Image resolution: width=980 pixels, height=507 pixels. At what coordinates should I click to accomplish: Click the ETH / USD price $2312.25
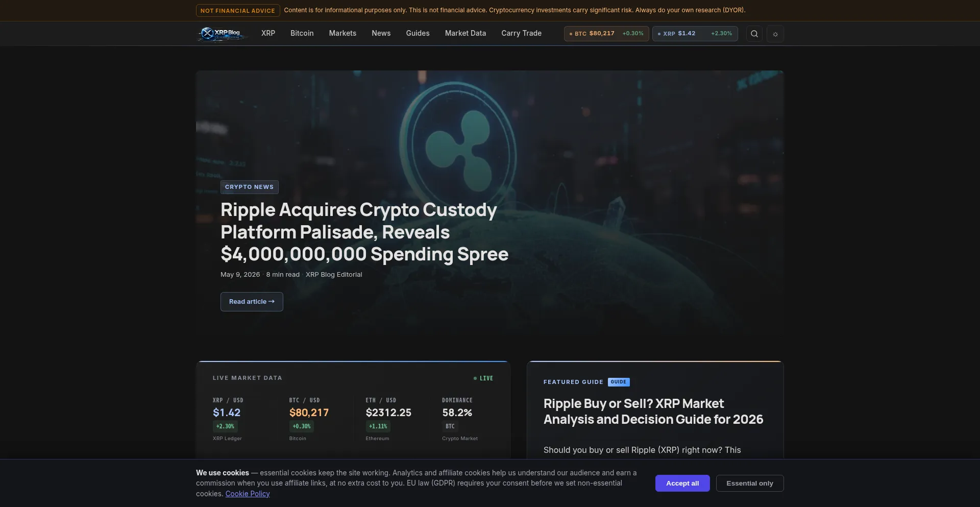pos(388,413)
